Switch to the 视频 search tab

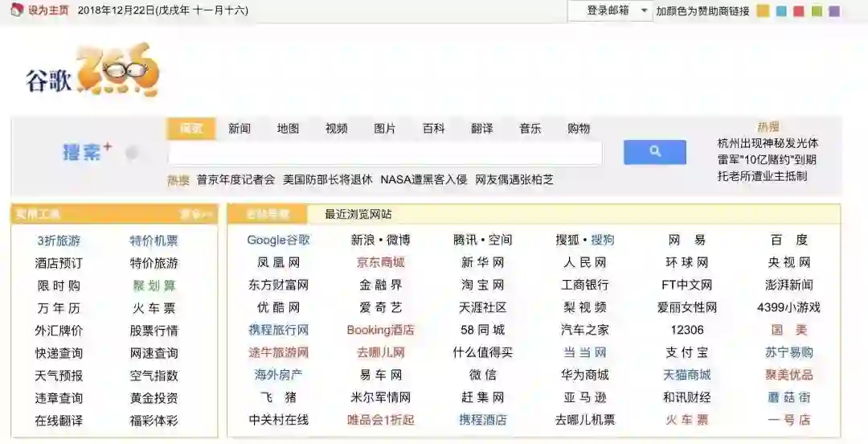pos(337,129)
